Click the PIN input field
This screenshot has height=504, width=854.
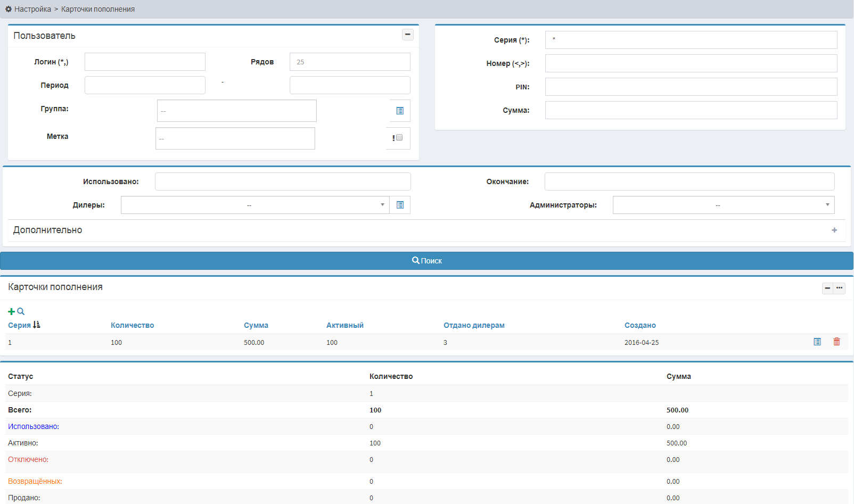point(691,87)
